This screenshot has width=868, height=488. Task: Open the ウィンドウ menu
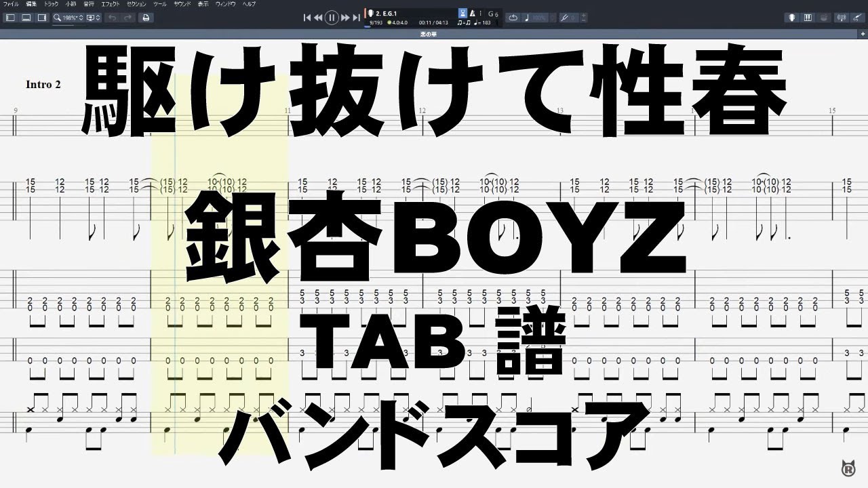[x=226, y=4]
